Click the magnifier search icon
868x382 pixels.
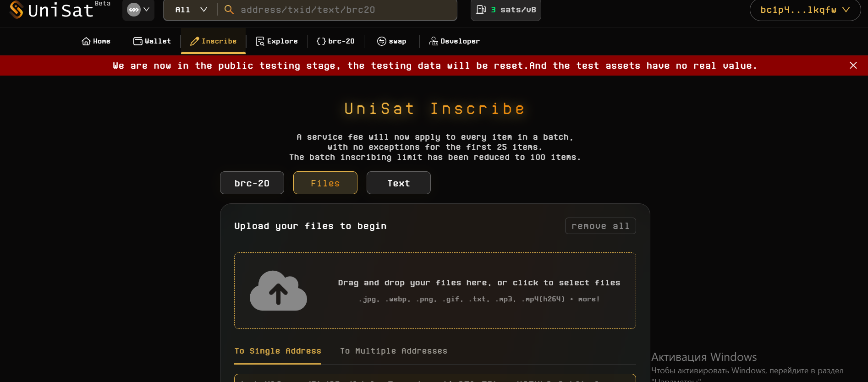(x=229, y=10)
